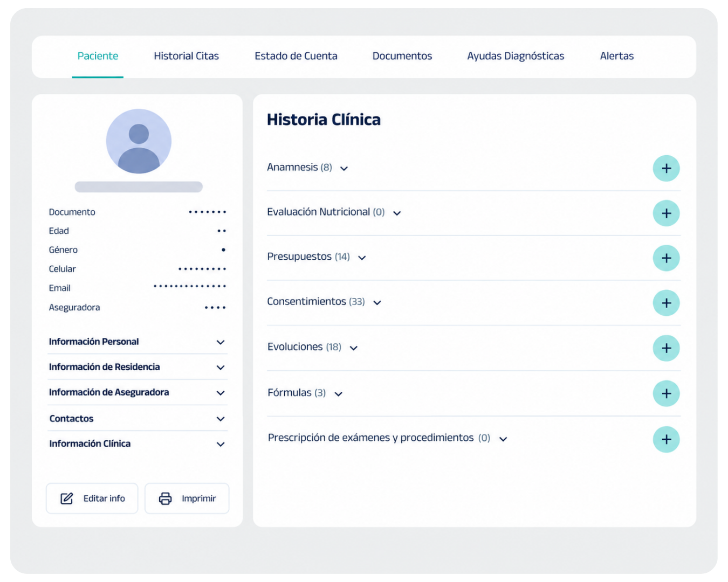Click the Edad label
The width and height of the screenshot is (728, 582).
59,231
